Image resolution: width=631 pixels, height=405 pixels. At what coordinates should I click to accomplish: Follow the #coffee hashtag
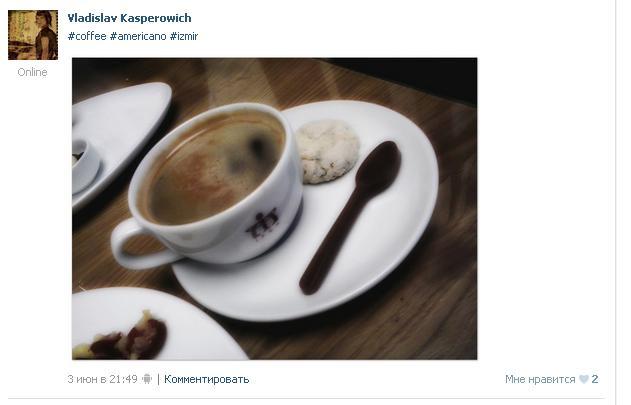(x=87, y=36)
